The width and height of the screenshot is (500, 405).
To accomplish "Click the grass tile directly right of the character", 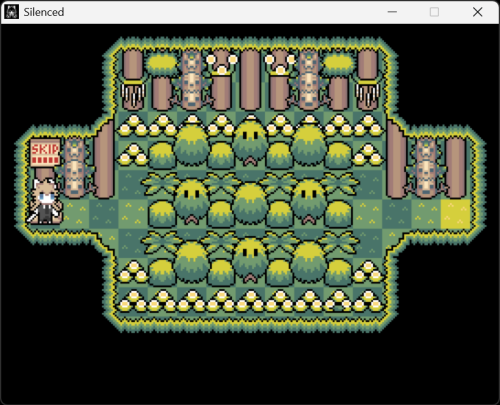I will pyautogui.click(x=74, y=214).
